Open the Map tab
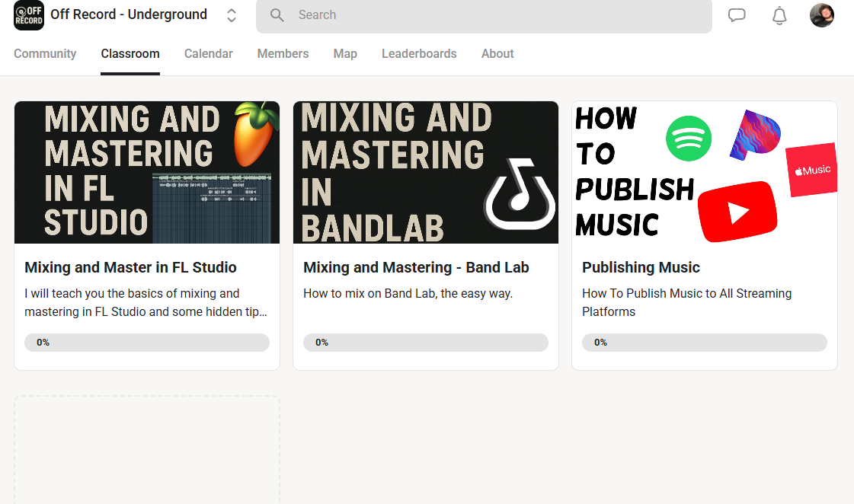Image resolution: width=854 pixels, height=504 pixels. (345, 54)
